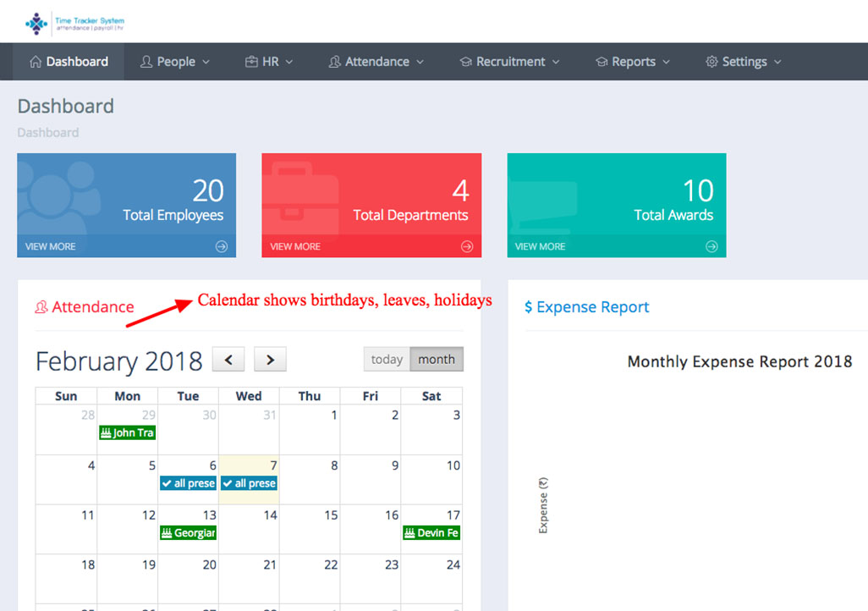Image resolution: width=868 pixels, height=611 pixels.
Task: Open Devin Fe birthday event on calendar
Action: pos(431,533)
